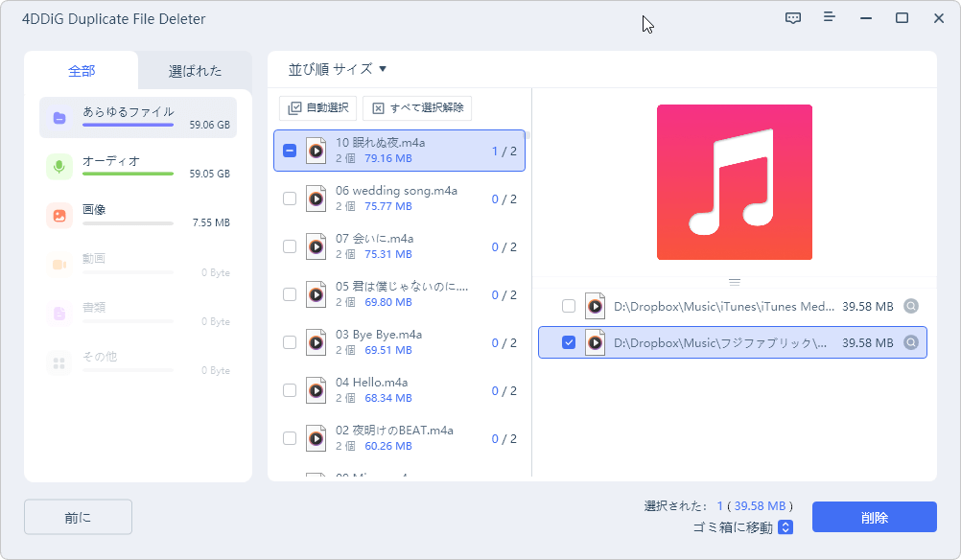This screenshot has width=961, height=560.
Task: Click file icon of 07 会いに.m4a
Action: click(x=316, y=246)
